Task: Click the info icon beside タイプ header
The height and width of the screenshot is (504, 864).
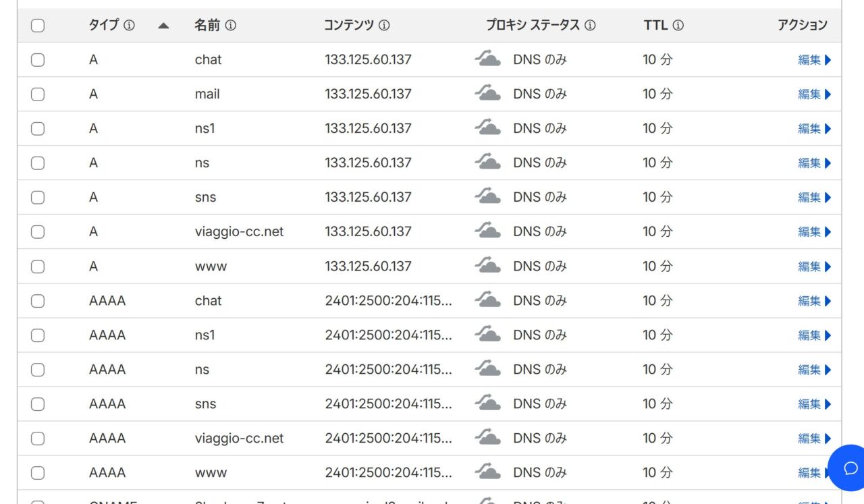Action: coord(129,26)
